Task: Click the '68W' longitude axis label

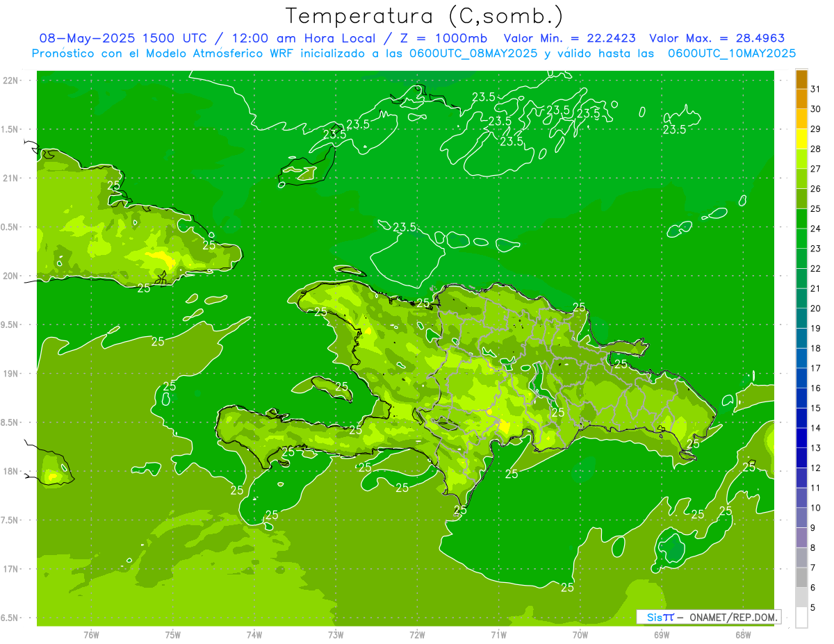Action: point(742,634)
